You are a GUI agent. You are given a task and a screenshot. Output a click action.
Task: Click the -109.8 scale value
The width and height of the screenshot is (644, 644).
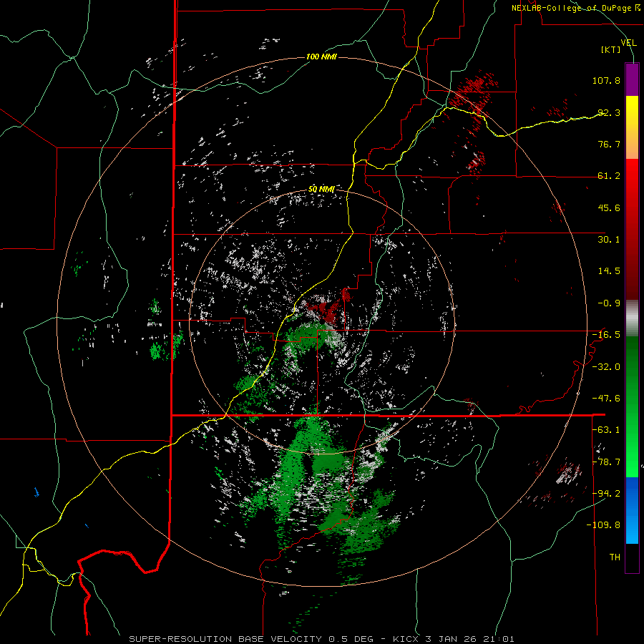(604, 525)
